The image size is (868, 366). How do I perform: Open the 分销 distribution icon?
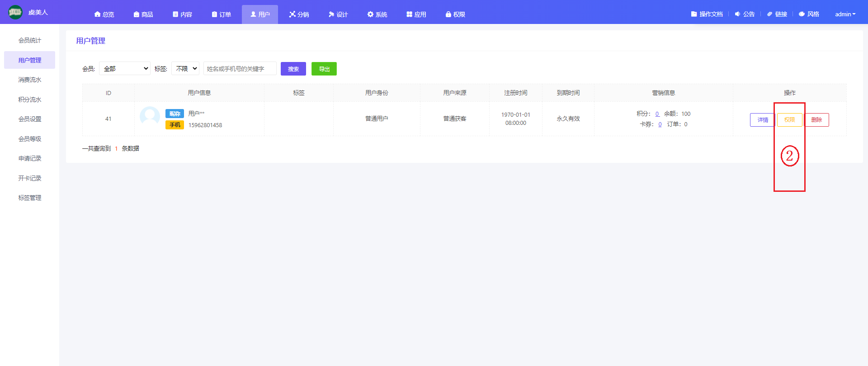click(292, 14)
